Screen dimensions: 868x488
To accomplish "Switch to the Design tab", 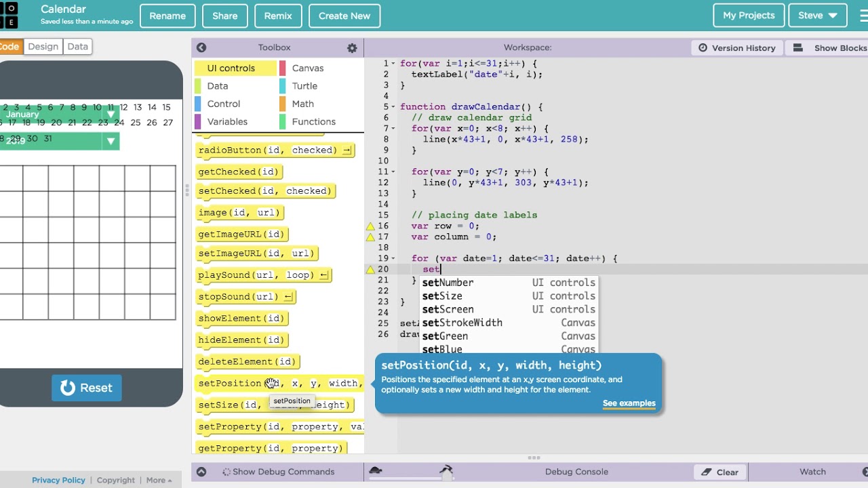I will click(x=43, y=47).
